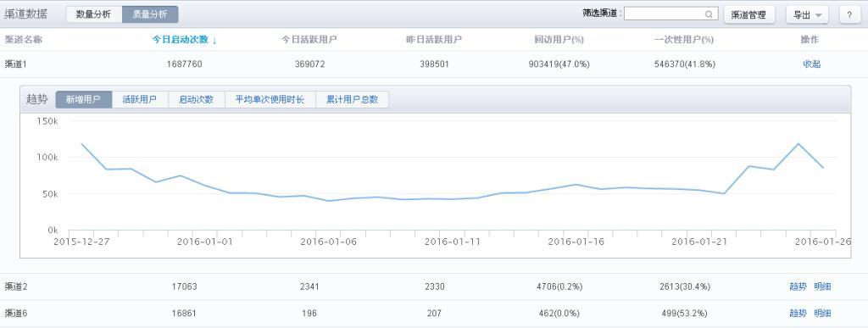Click value 2341 in 渠道2 row
This screenshot has height=328, width=868.
tap(309, 286)
